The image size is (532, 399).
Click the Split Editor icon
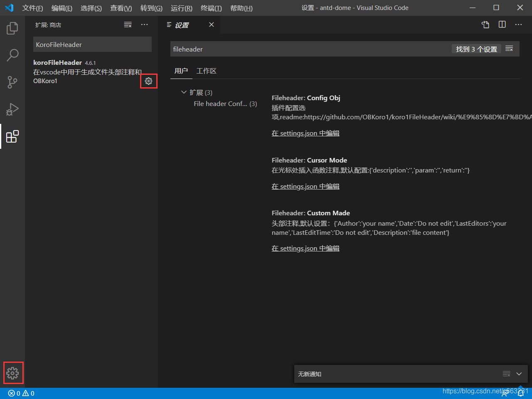(502, 25)
